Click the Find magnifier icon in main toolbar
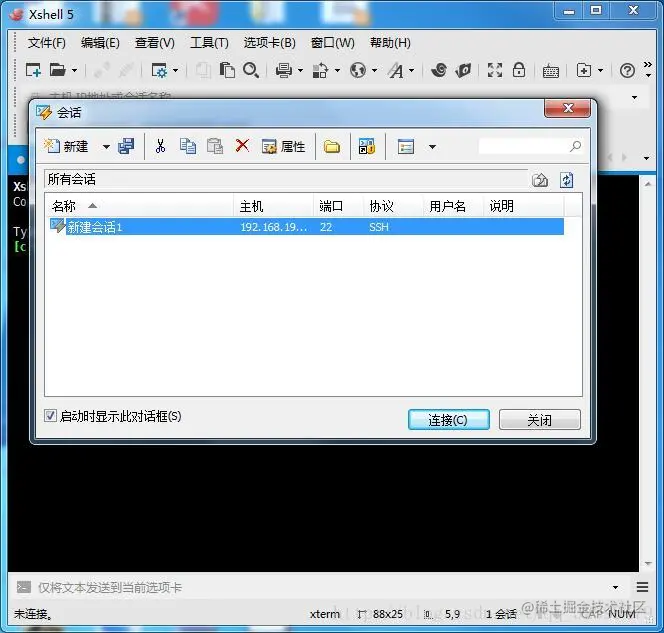Screen dimensions: 664x633 [x=251, y=70]
